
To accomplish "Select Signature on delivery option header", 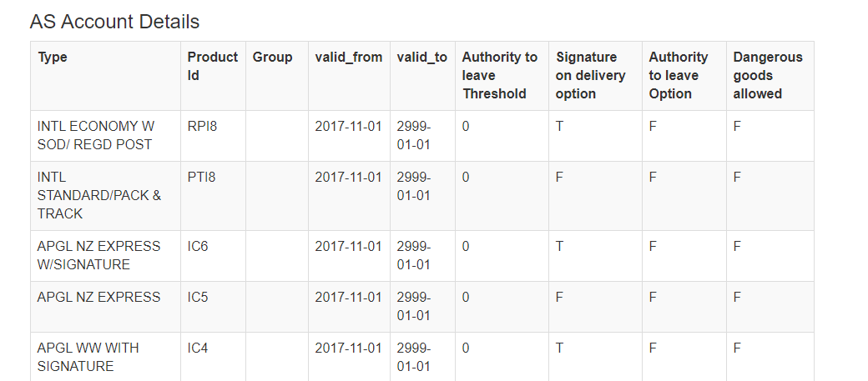I will point(590,75).
